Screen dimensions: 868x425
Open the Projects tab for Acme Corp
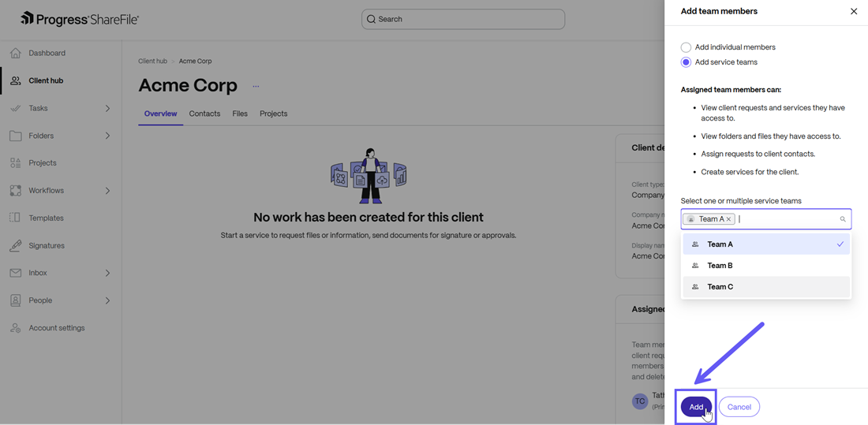(273, 114)
